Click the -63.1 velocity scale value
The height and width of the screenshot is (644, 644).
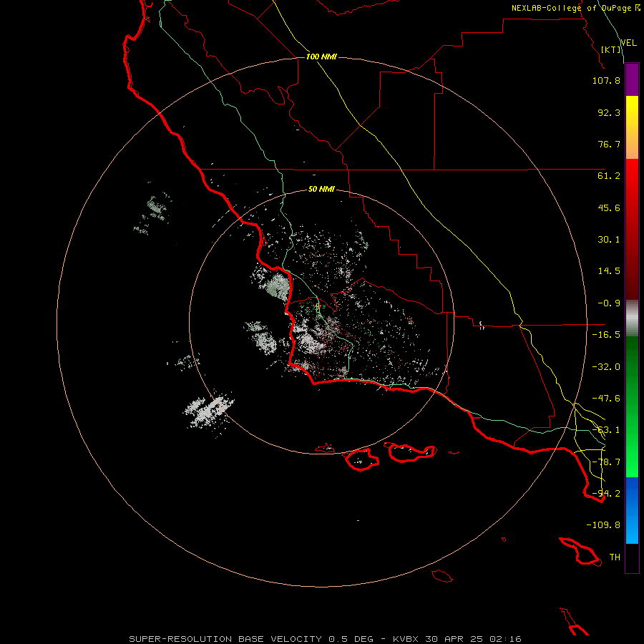pos(606,430)
